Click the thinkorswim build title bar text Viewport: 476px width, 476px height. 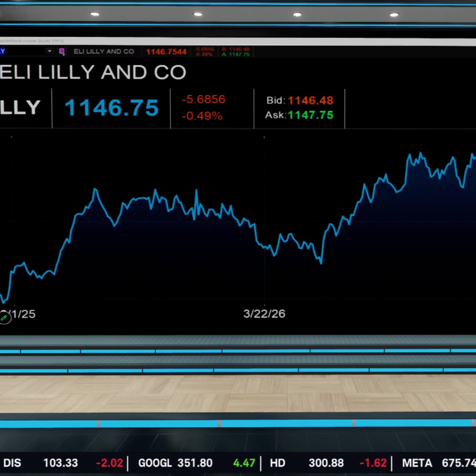pyautogui.click(x=32, y=41)
